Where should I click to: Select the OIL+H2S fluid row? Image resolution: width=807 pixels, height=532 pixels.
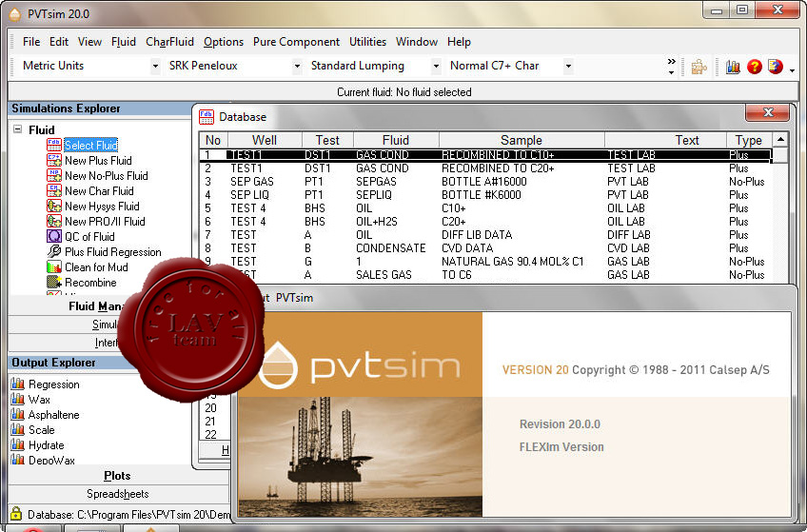(x=485, y=222)
